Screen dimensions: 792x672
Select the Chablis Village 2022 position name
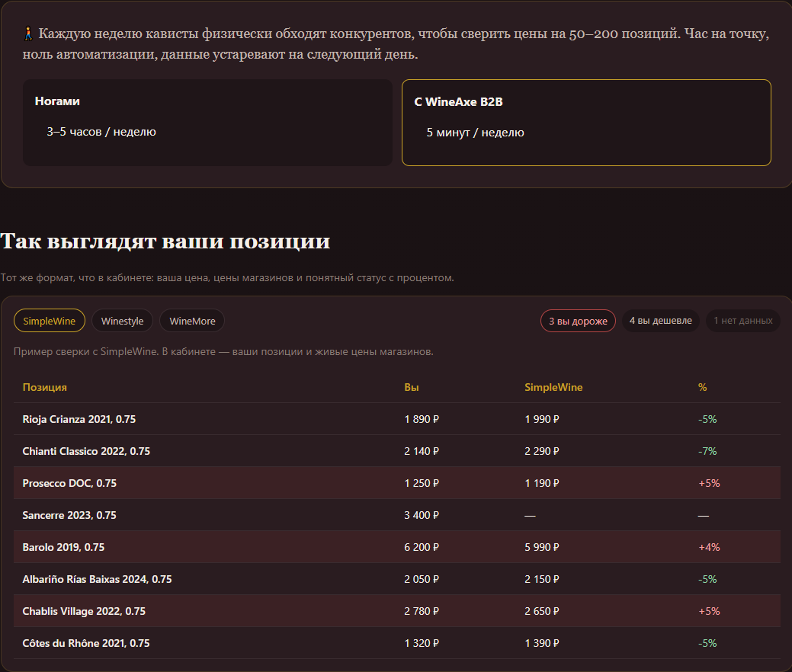84,611
